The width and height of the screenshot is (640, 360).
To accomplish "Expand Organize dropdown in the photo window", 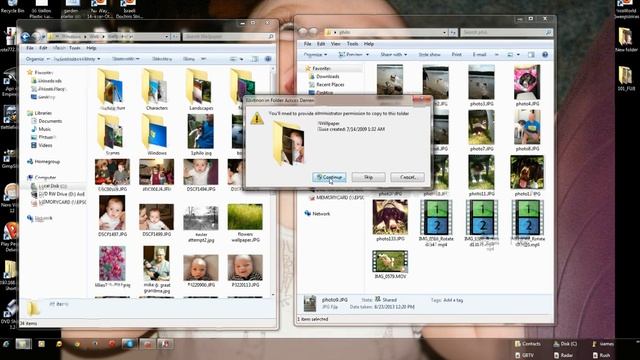I will 315,54.
